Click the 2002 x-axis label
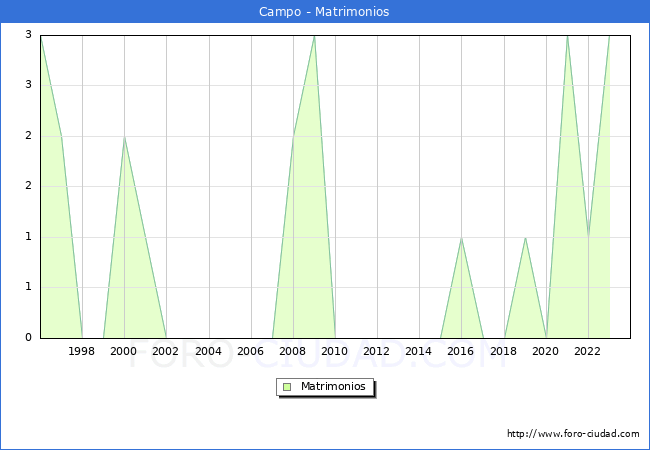The width and height of the screenshot is (650, 450). [166, 351]
